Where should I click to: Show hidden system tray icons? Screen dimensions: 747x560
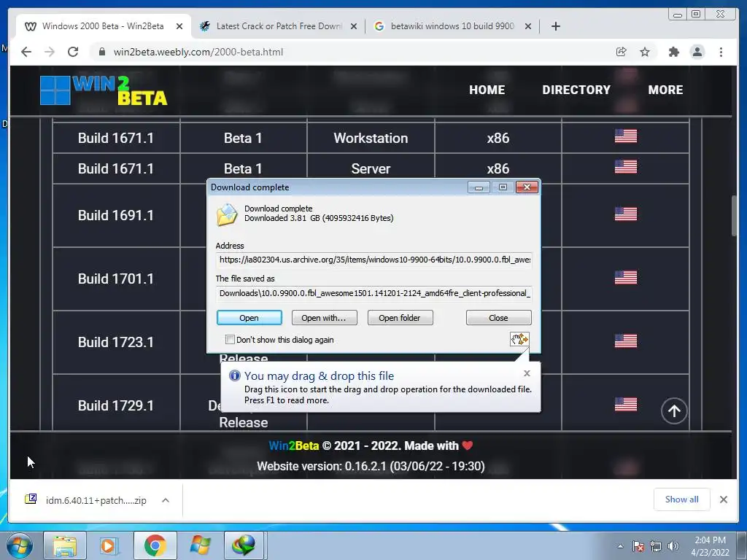(620, 546)
